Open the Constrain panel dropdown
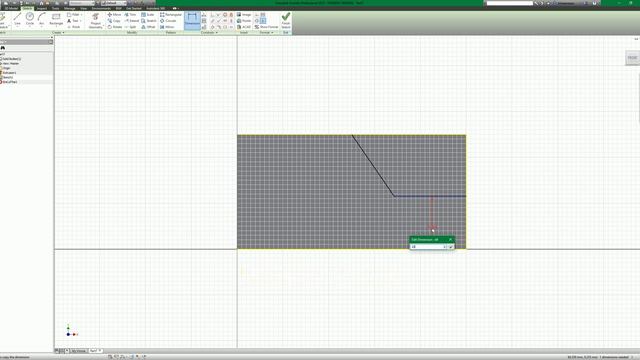640x360 pixels. [x=209, y=33]
